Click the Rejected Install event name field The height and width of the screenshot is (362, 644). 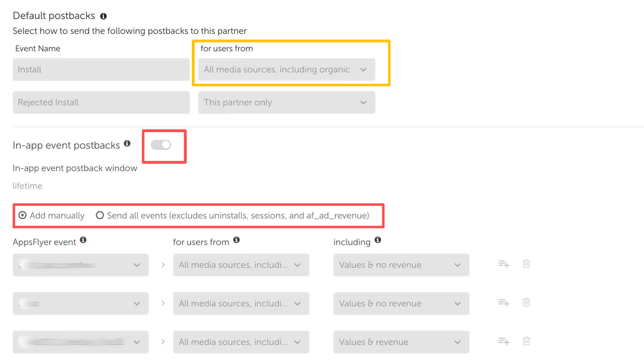[101, 103]
